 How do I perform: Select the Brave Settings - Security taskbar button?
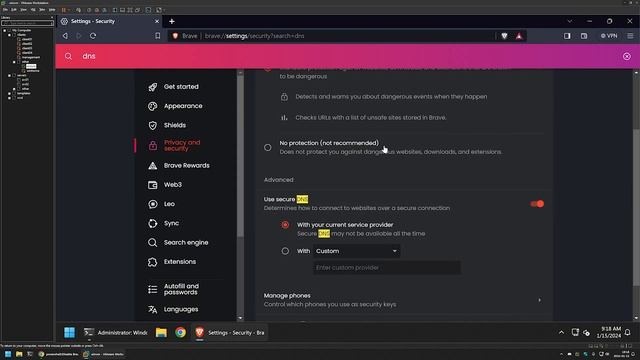tap(230, 333)
